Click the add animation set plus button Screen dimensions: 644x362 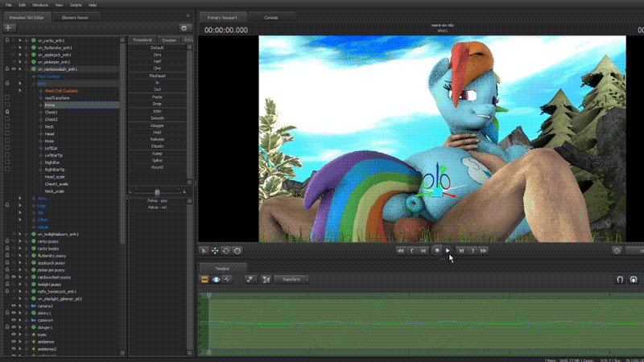pos(9,28)
